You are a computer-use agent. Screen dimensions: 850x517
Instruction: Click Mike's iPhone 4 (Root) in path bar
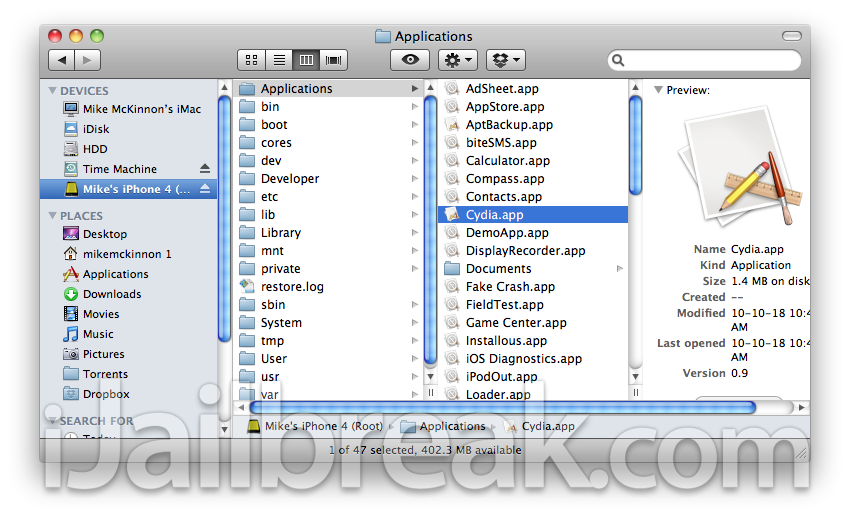click(315, 426)
